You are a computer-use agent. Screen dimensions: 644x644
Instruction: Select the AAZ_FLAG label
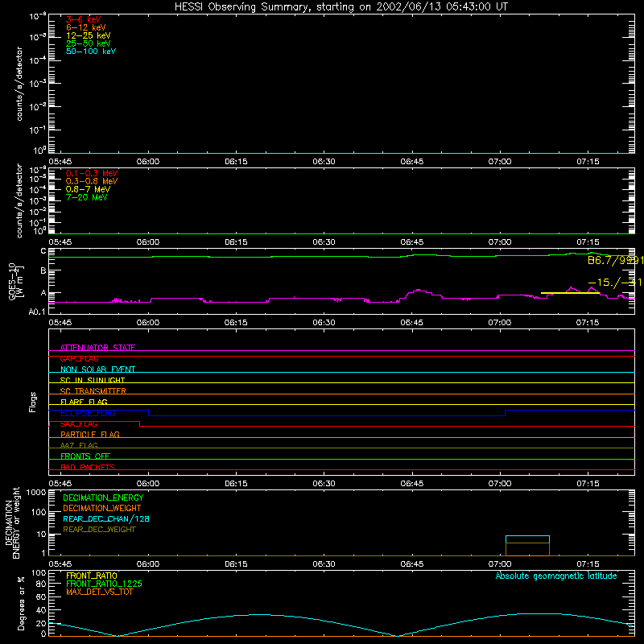pyautogui.click(x=79, y=445)
